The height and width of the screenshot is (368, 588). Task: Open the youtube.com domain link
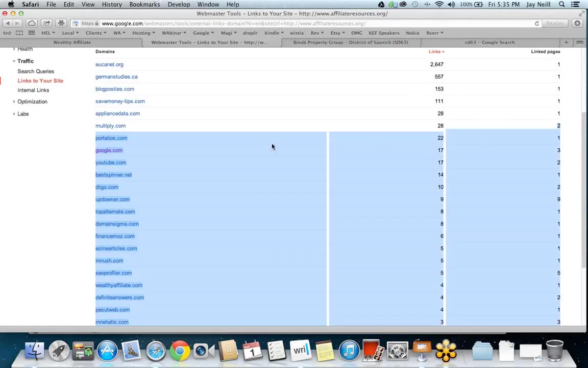pyautogui.click(x=111, y=163)
